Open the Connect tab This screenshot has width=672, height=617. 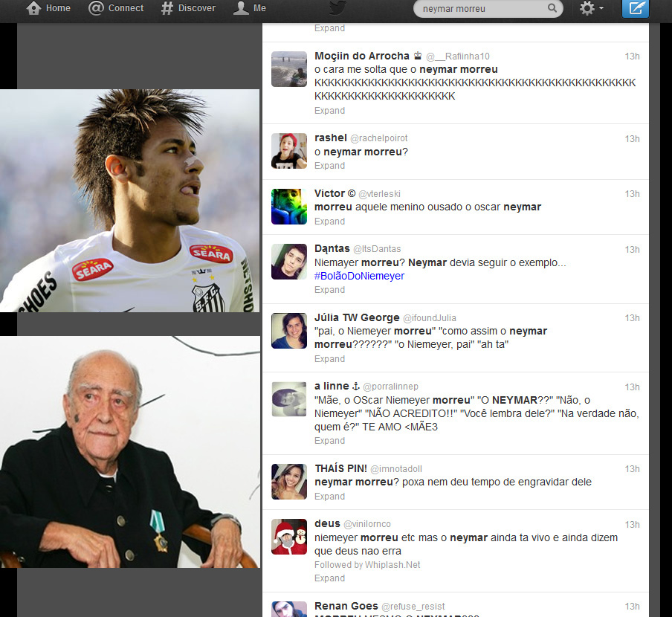(116, 8)
